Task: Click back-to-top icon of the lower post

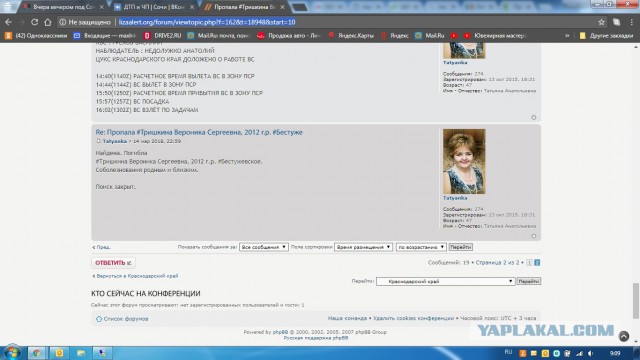Action: click(x=534, y=236)
